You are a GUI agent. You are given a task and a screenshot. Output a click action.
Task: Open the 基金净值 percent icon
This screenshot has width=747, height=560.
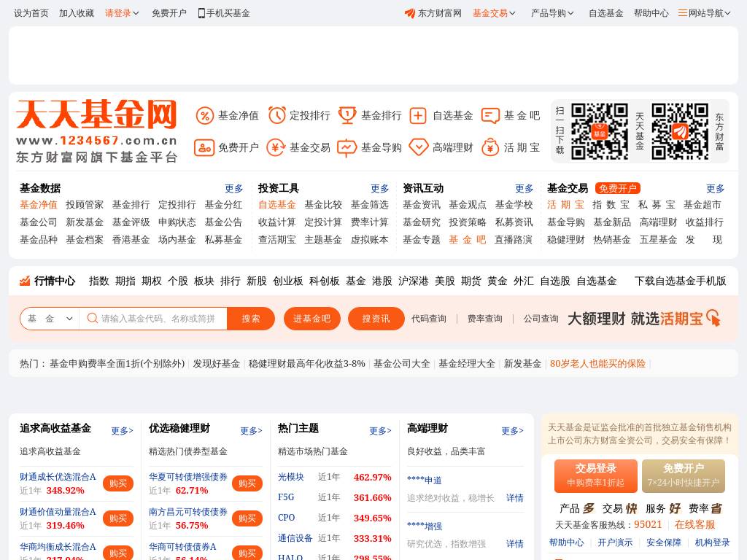pos(205,115)
